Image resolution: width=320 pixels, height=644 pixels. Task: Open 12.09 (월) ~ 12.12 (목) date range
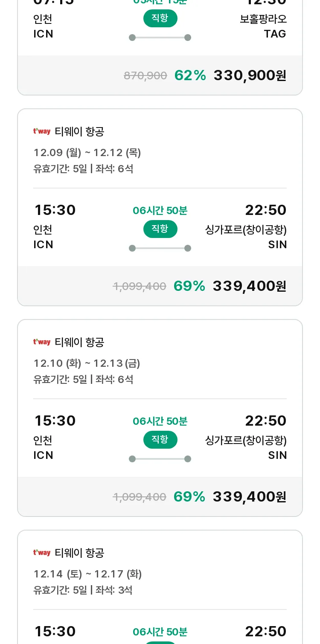[87, 153]
